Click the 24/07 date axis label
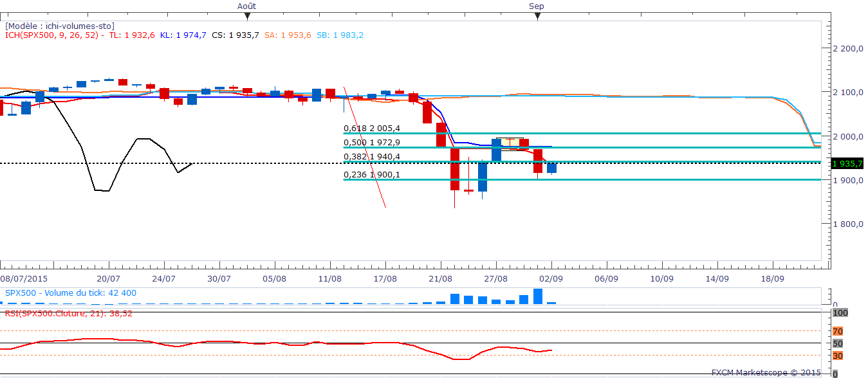Screen dimensions: 868x378 (x=164, y=279)
